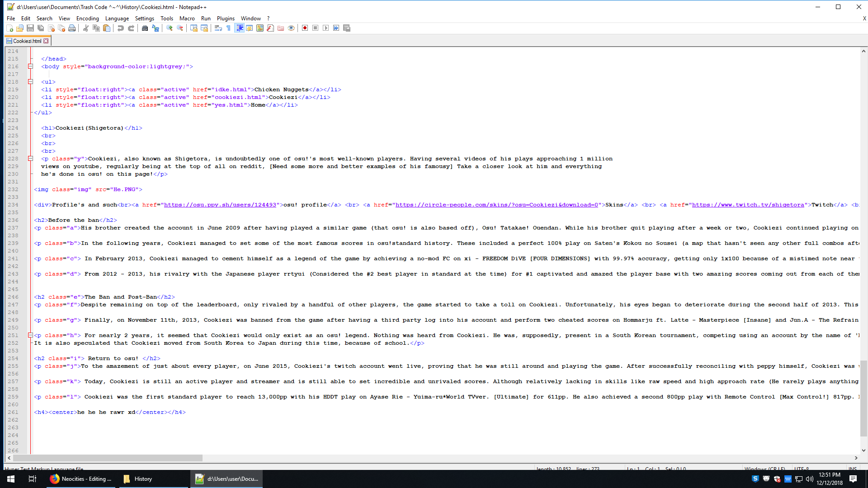Close the Cookiezi.html tab
The image size is (868, 488).
coord(46,41)
